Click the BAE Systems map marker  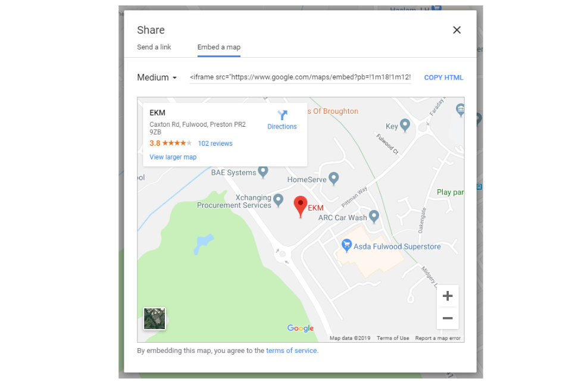point(263,172)
